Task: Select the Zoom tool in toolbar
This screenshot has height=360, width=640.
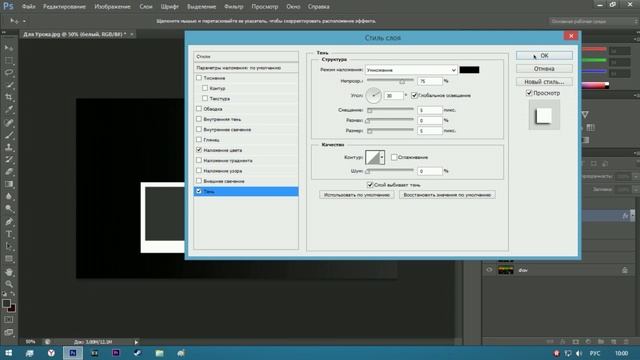Action: click(x=9, y=284)
